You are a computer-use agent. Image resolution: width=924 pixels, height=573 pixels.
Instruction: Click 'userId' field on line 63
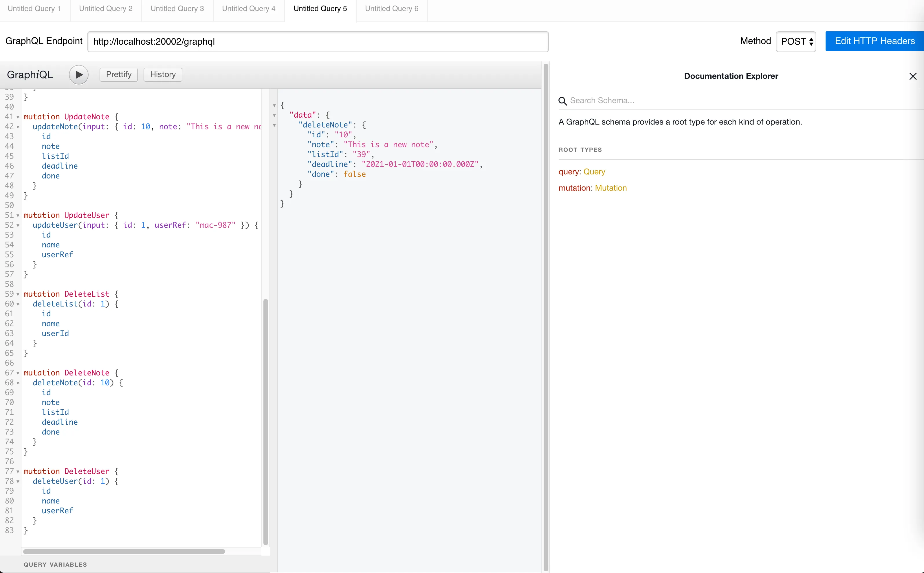[55, 333]
